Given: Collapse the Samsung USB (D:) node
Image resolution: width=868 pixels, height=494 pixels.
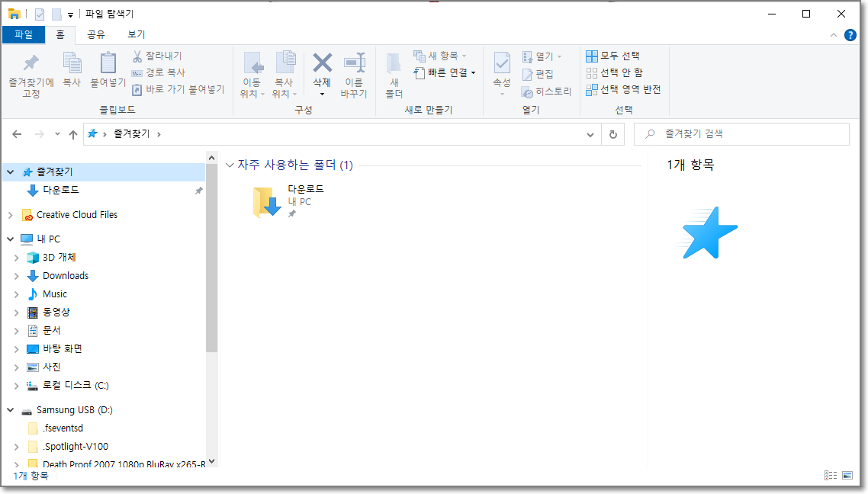Looking at the screenshot, I should [11, 410].
